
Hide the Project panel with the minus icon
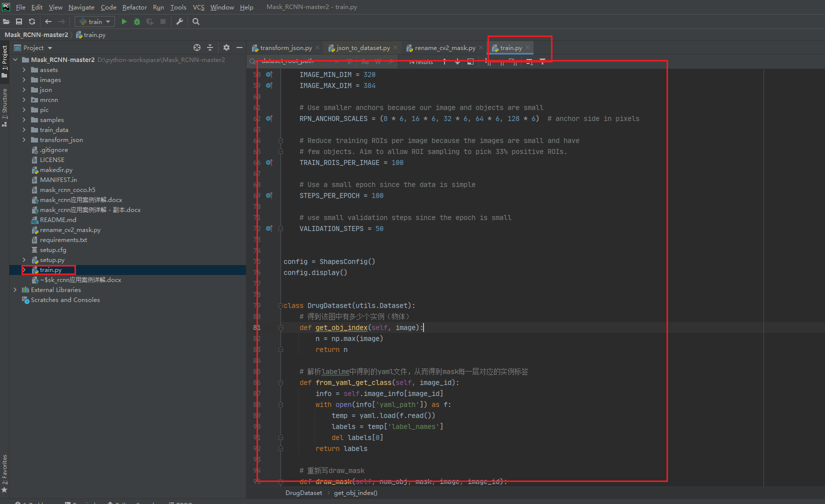click(239, 47)
